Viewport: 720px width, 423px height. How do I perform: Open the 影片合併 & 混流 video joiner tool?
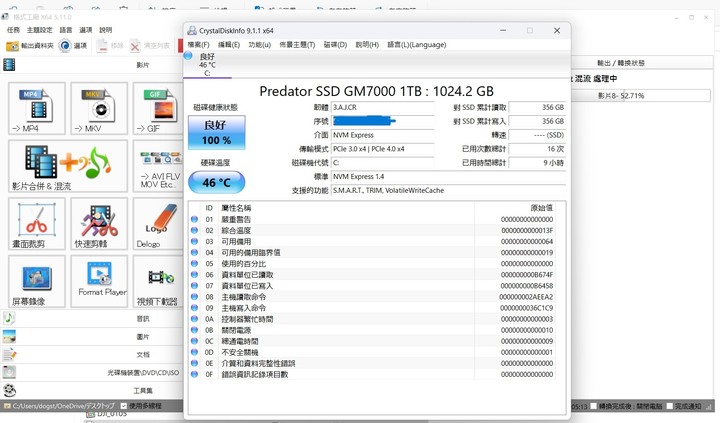click(68, 166)
